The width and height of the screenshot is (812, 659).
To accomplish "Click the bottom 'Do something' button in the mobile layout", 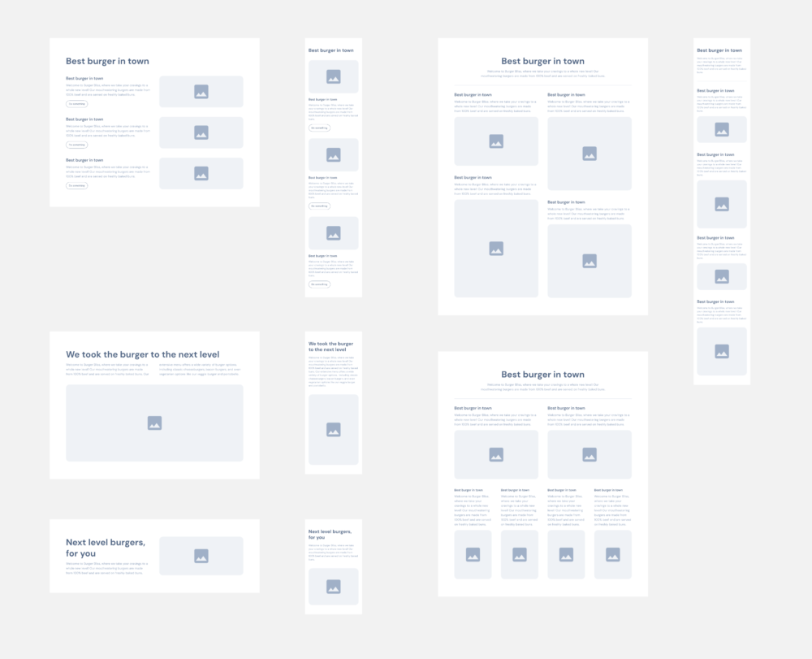I will tap(318, 284).
